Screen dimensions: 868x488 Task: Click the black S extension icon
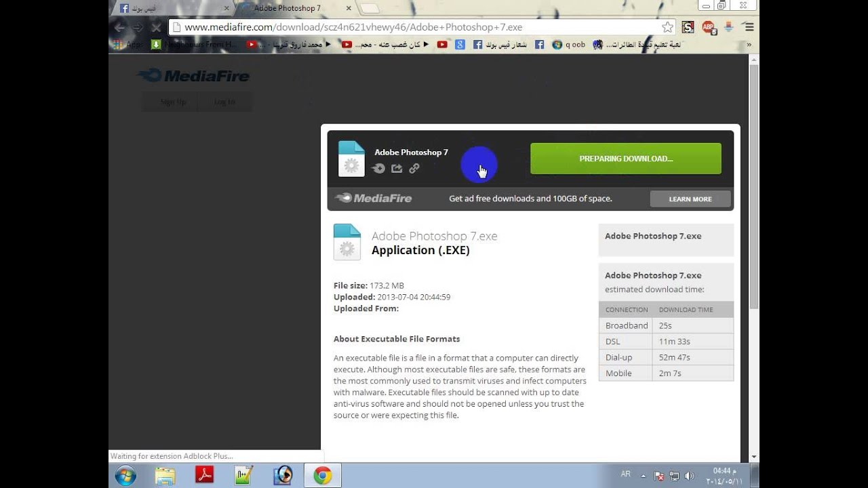coord(688,27)
